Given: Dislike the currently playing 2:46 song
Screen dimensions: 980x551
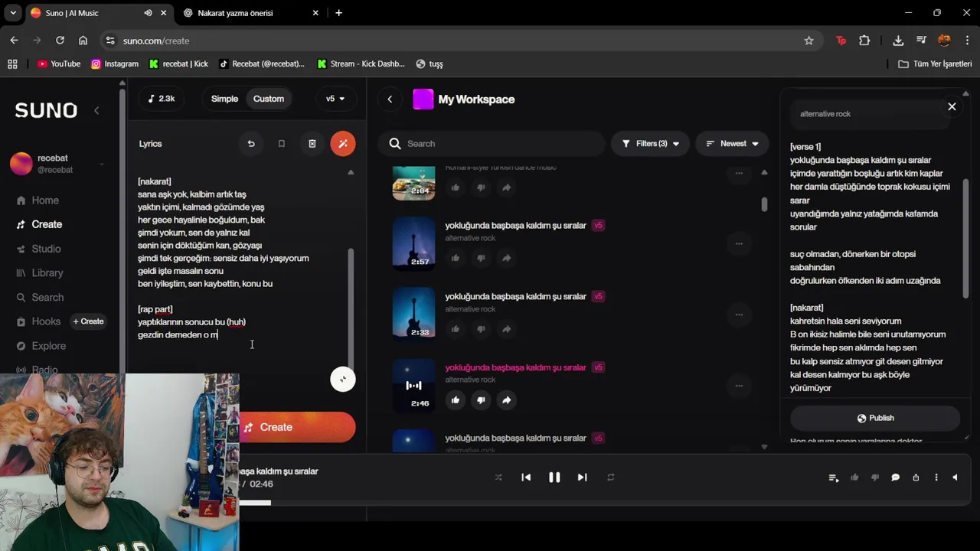Looking at the screenshot, I should point(481,399).
